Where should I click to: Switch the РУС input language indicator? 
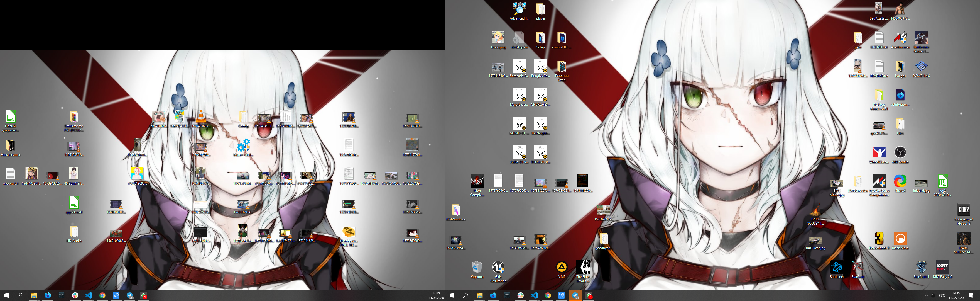[x=942, y=296]
